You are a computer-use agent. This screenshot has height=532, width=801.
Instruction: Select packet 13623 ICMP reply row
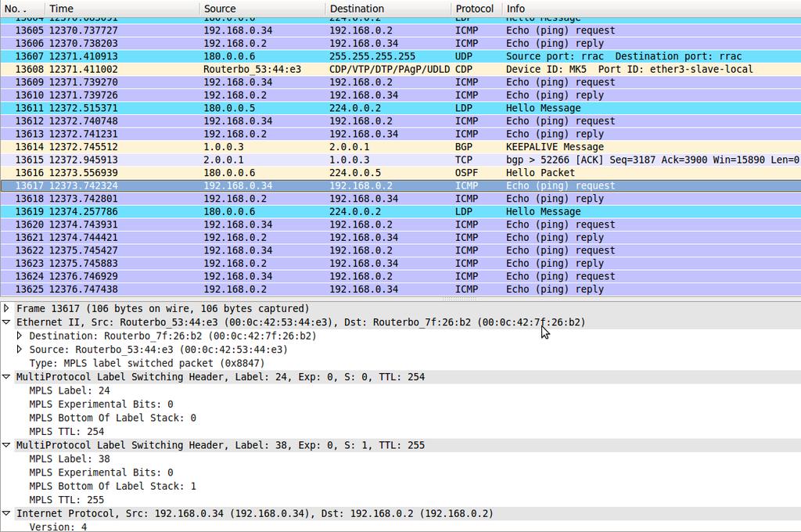click(400, 263)
